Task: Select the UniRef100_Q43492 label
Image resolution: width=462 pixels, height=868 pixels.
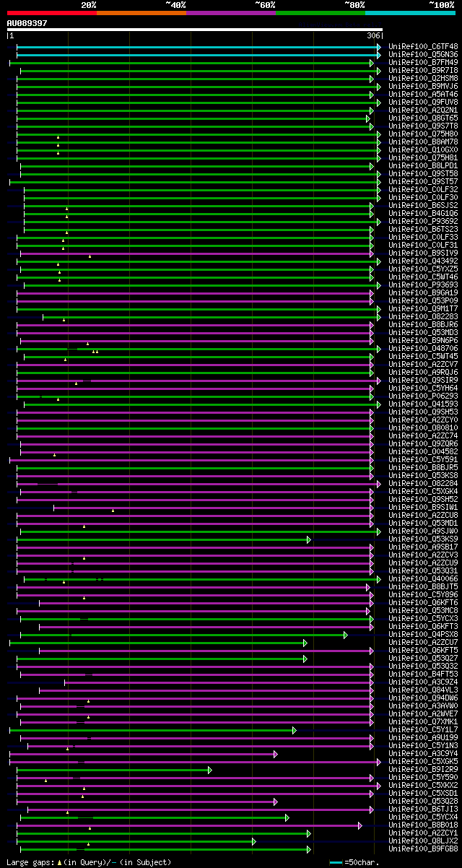Action: [x=423, y=261]
